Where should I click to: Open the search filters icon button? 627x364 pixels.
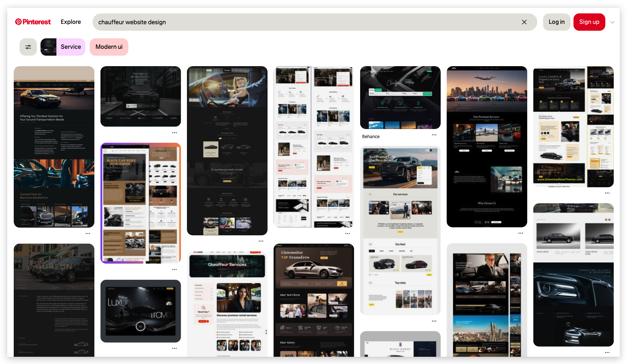coord(28,47)
